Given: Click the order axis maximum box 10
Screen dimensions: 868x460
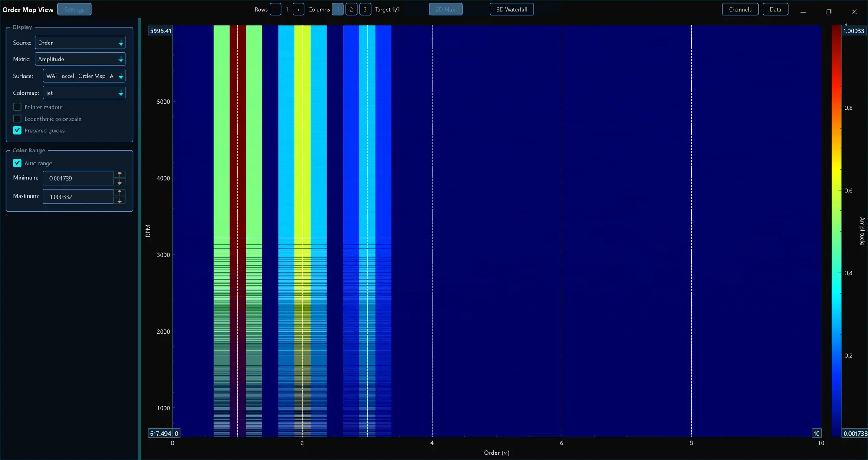Looking at the screenshot, I should point(816,434).
